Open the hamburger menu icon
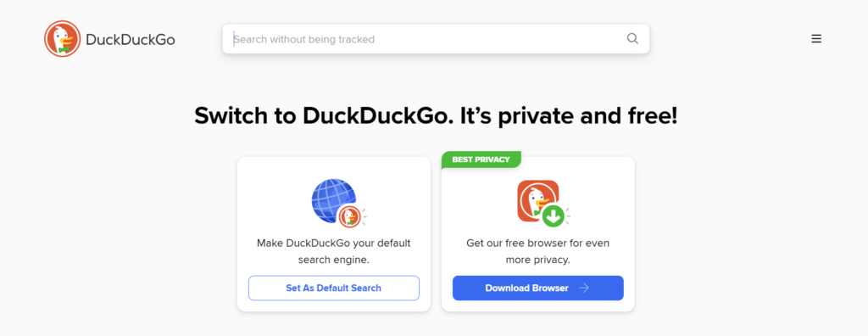Screen dimensions: 868x336 pyautogui.click(x=816, y=39)
